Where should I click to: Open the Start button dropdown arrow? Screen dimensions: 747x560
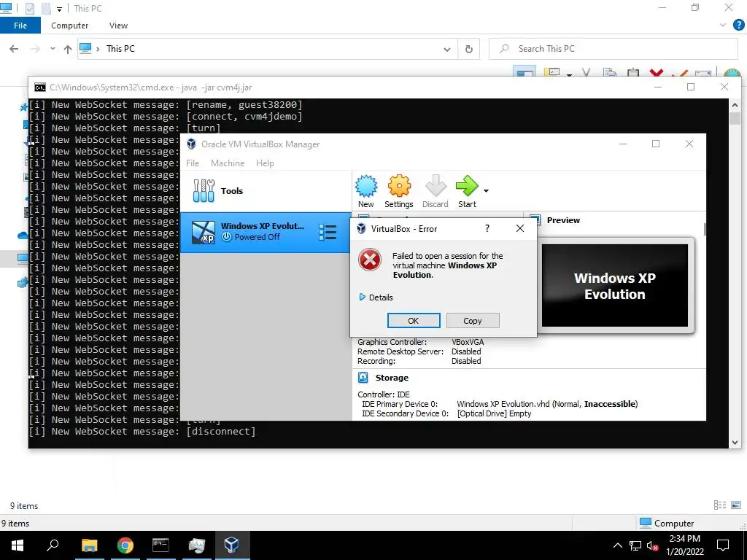[x=486, y=191]
